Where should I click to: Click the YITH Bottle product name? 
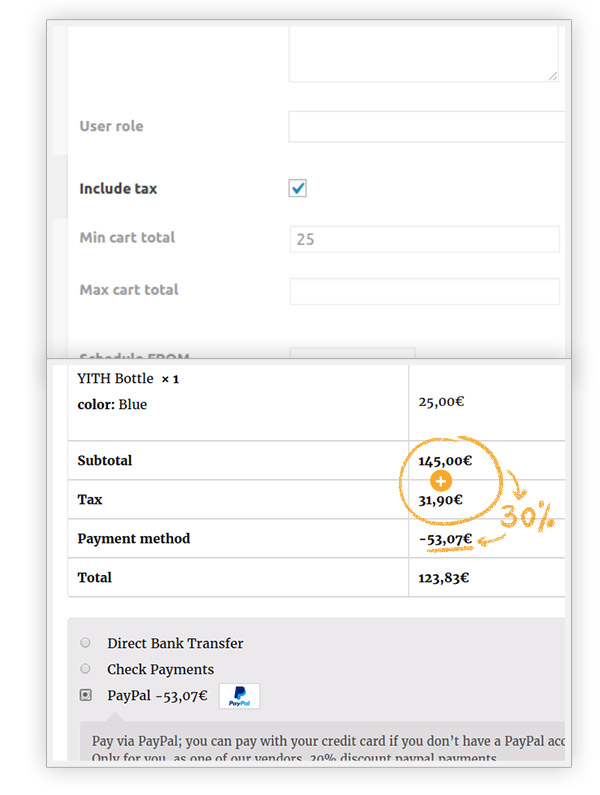pos(115,379)
